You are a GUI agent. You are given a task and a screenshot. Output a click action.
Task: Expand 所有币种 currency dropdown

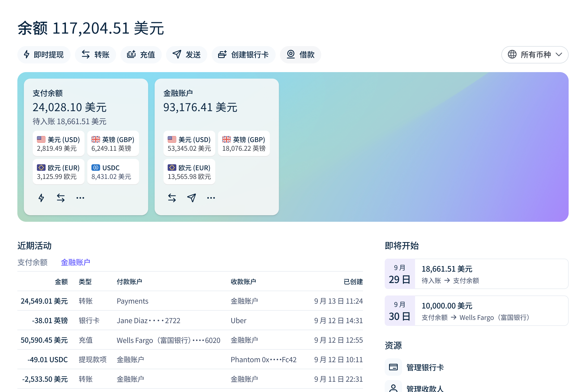535,55
